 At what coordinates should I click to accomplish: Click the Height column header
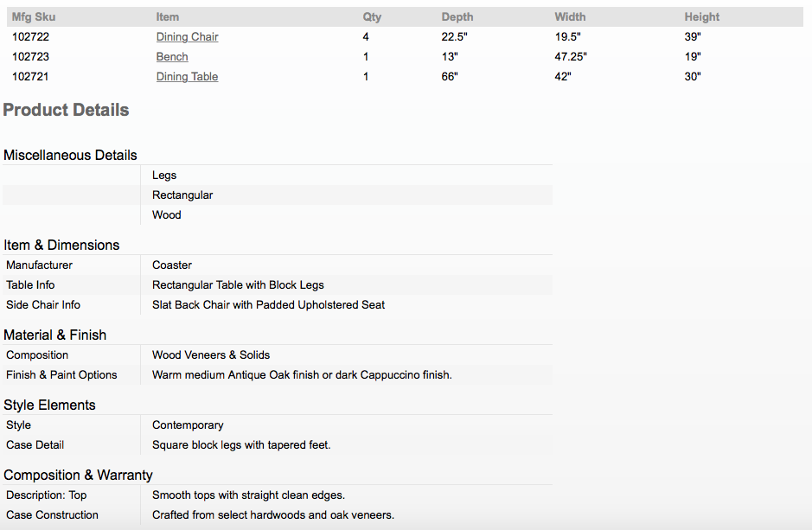point(701,17)
